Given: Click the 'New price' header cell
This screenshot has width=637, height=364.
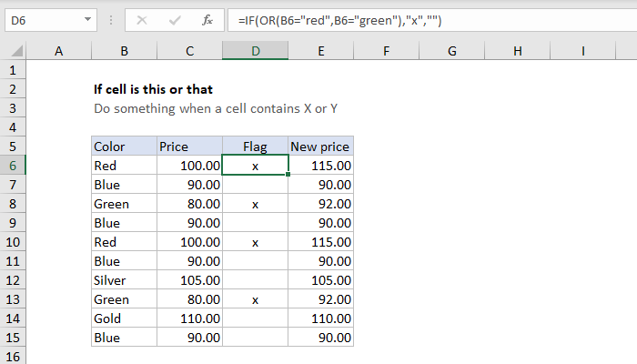Looking at the screenshot, I should click(321, 147).
